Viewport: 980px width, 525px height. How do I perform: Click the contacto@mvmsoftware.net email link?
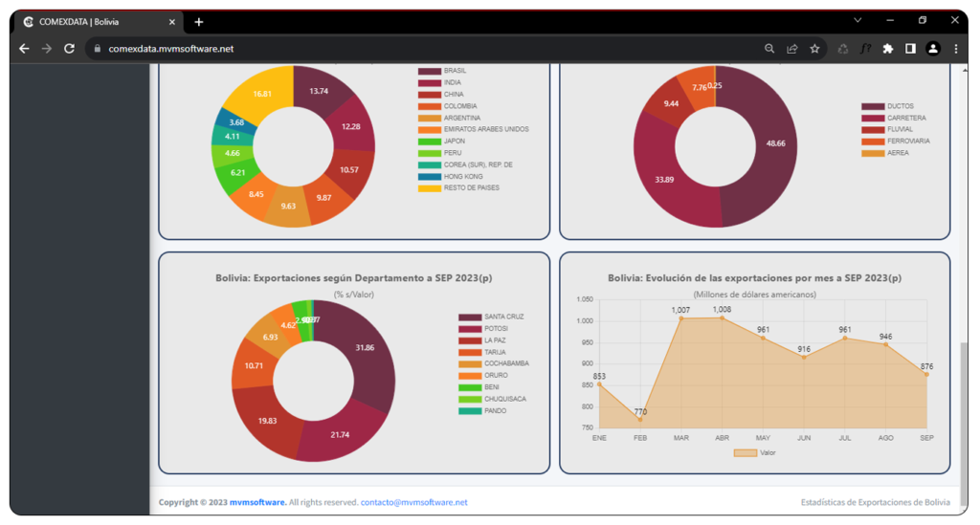[x=413, y=502]
